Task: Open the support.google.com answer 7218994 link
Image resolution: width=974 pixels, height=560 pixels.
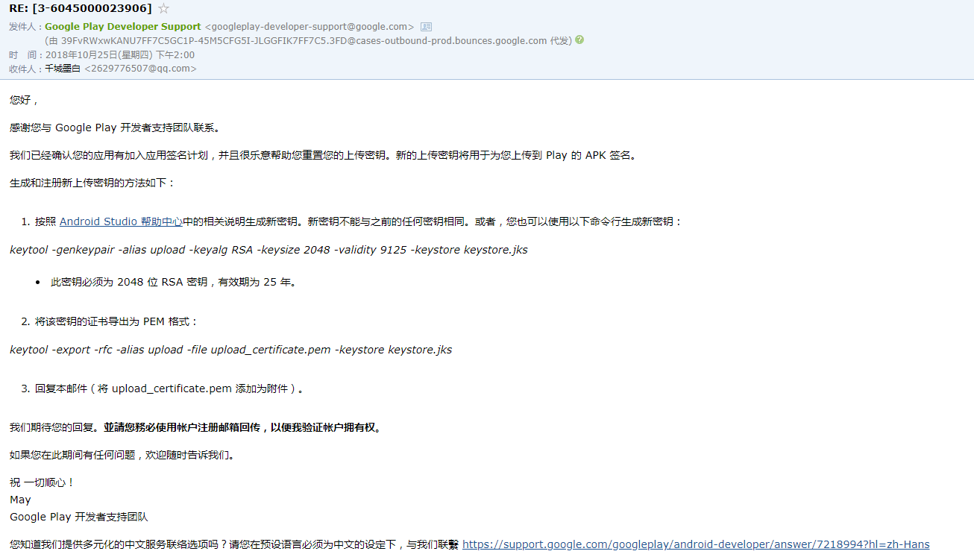Action: (x=696, y=544)
